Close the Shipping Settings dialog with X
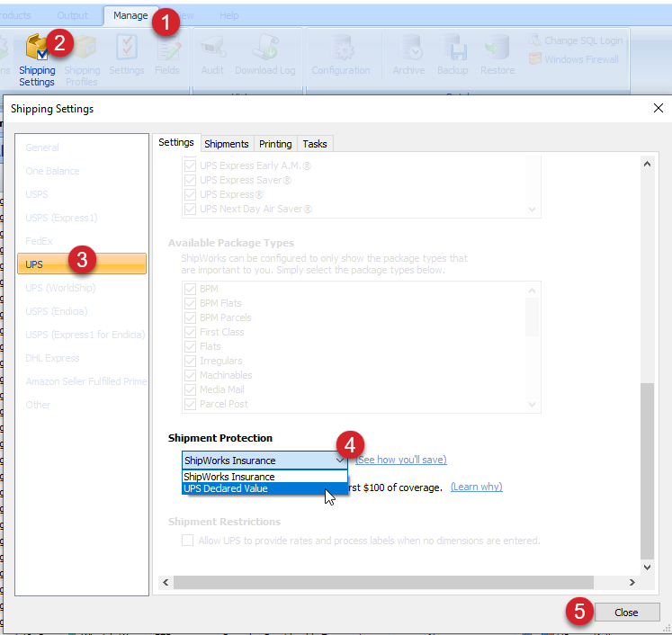The width and height of the screenshot is (672, 635). pyautogui.click(x=659, y=108)
